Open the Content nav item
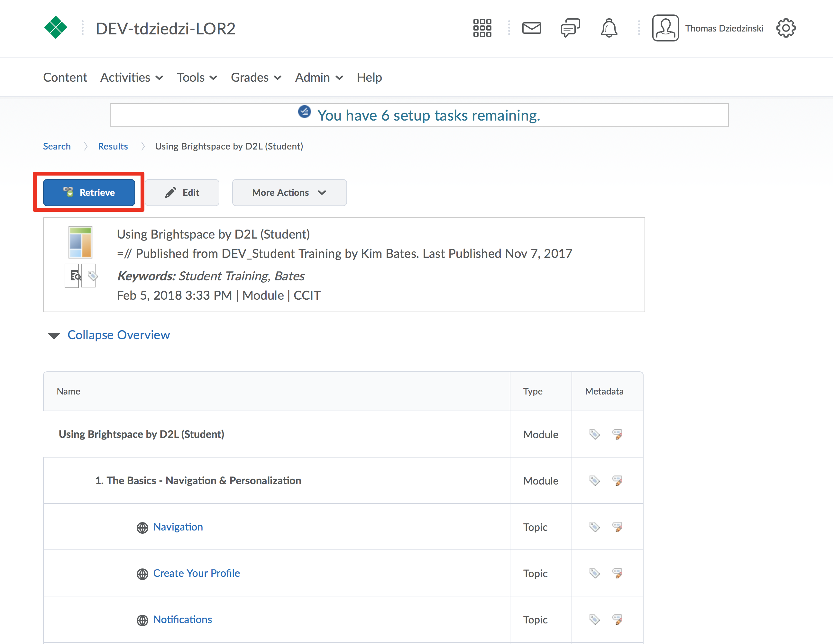The width and height of the screenshot is (833, 644). (x=65, y=77)
